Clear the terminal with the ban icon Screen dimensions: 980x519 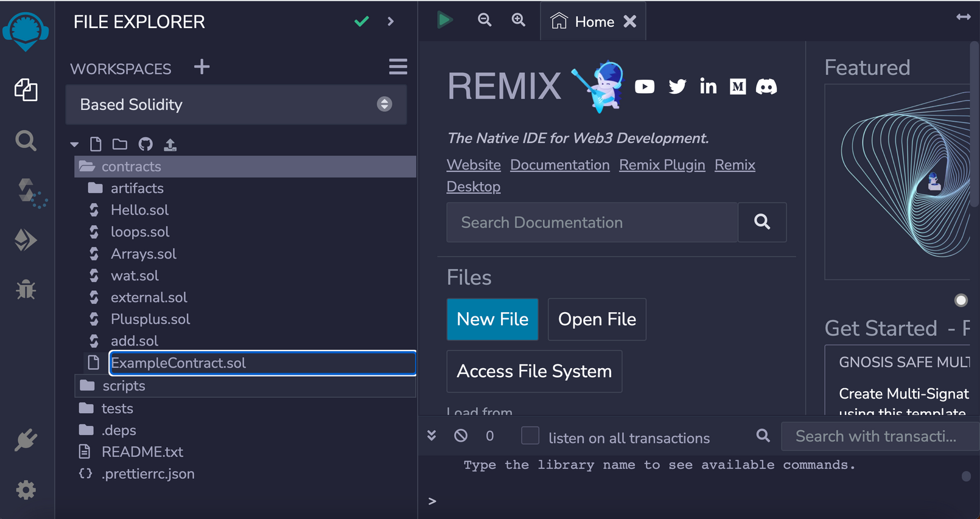pos(461,436)
